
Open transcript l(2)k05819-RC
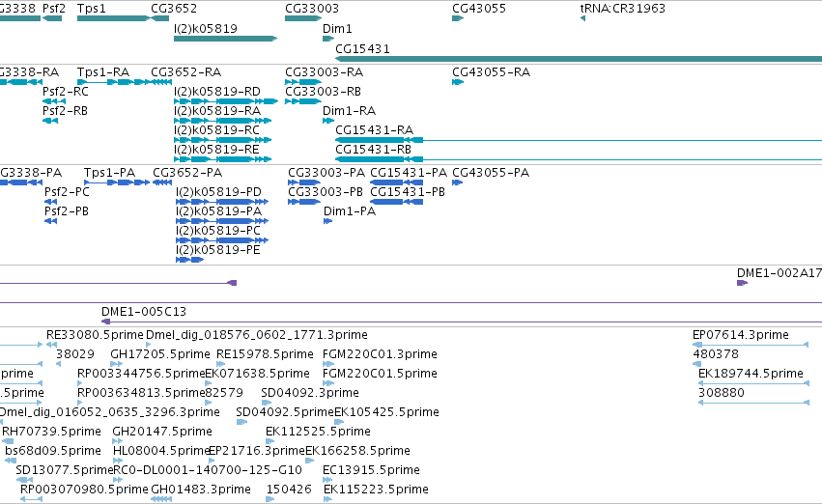coord(223,140)
